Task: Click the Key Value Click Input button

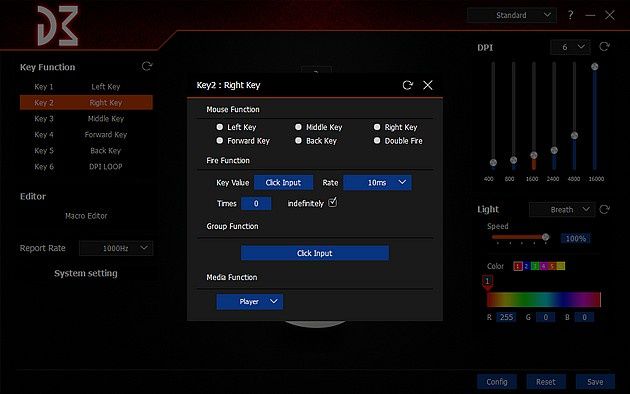Action: [x=283, y=183]
